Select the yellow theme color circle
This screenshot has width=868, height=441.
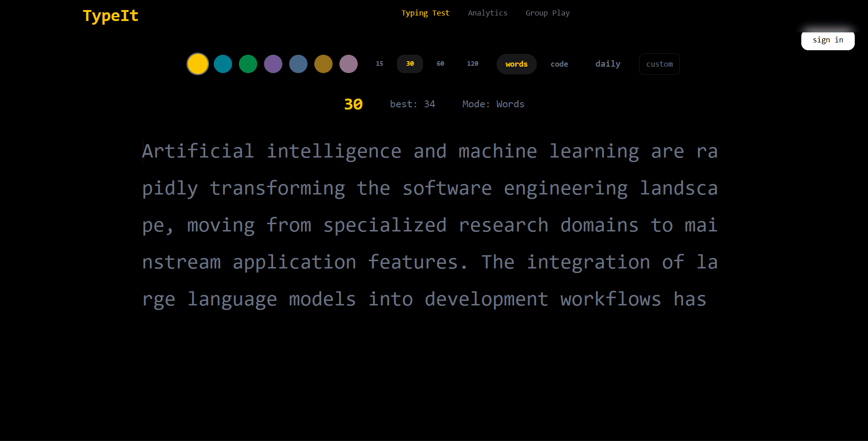(198, 64)
